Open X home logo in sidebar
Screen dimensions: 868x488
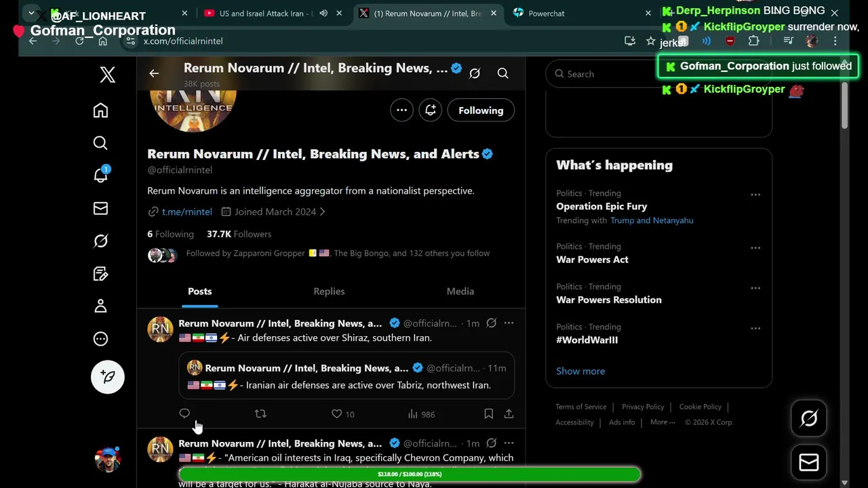108,75
